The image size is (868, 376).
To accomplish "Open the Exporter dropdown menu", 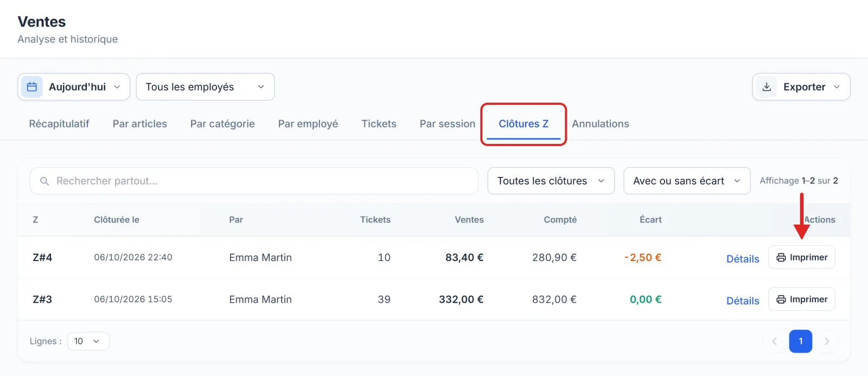I will [x=801, y=87].
